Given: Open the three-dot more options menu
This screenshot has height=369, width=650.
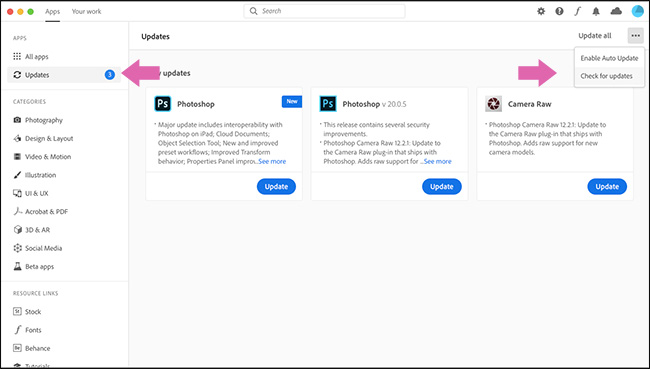Looking at the screenshot, I should 635,36.
